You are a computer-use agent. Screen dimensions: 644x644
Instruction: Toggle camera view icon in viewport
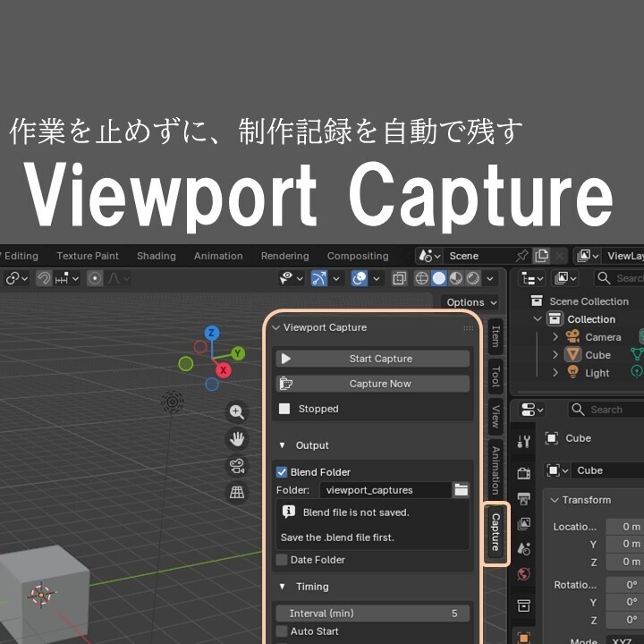coord(236,466)
